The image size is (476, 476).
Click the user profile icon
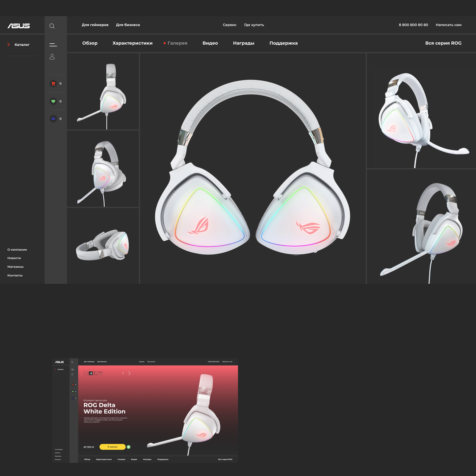52,57
